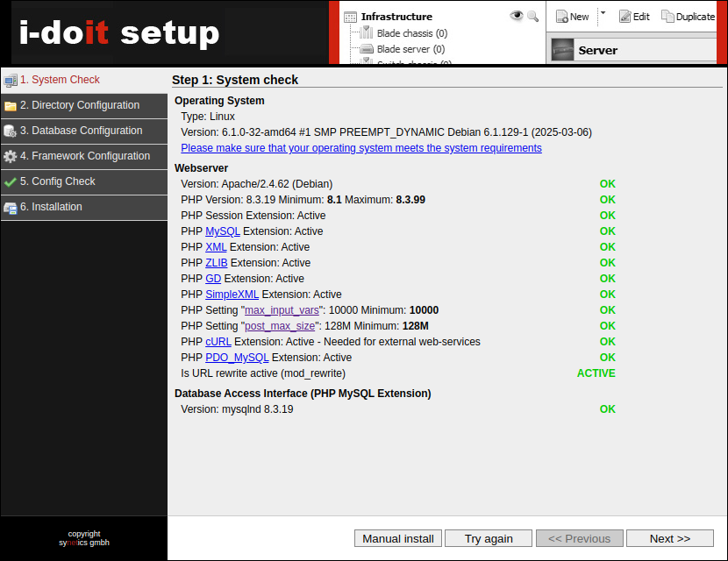The image size is (728, 561).
Task: Click the Infrastructure heading text
Action: click(x=396, y=17)
